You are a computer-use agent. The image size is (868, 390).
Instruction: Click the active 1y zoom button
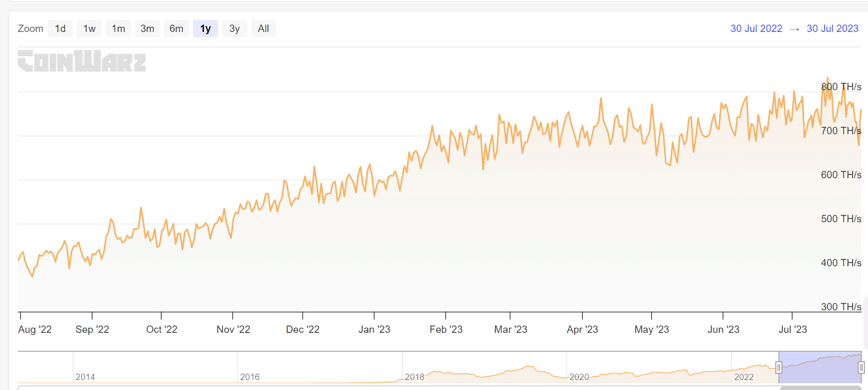205,29
